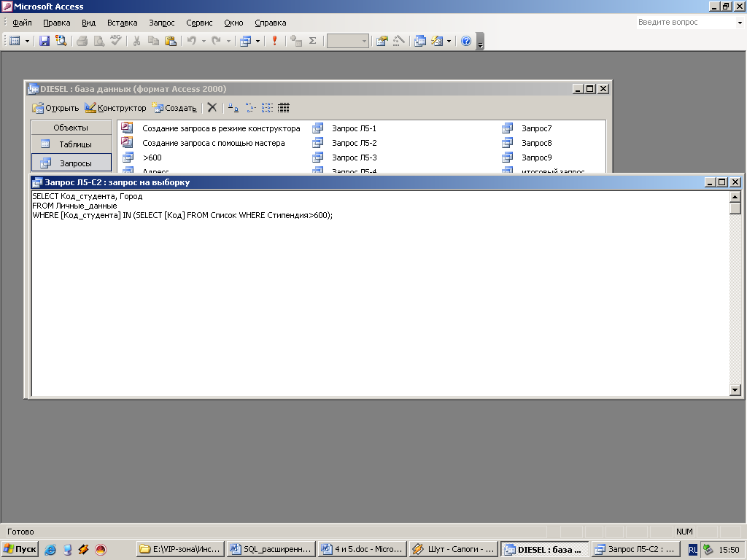Open the help question box dropdown arrow
The image size is (747, 560).
point(740,23)
